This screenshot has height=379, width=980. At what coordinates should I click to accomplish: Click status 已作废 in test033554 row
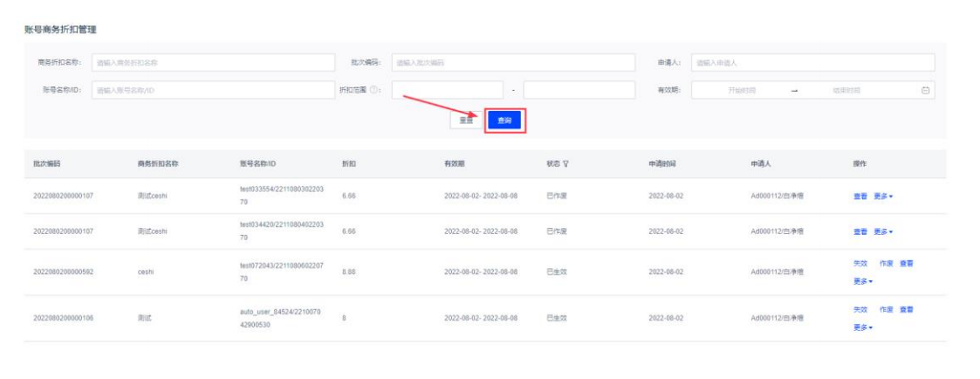coord(557,196)
